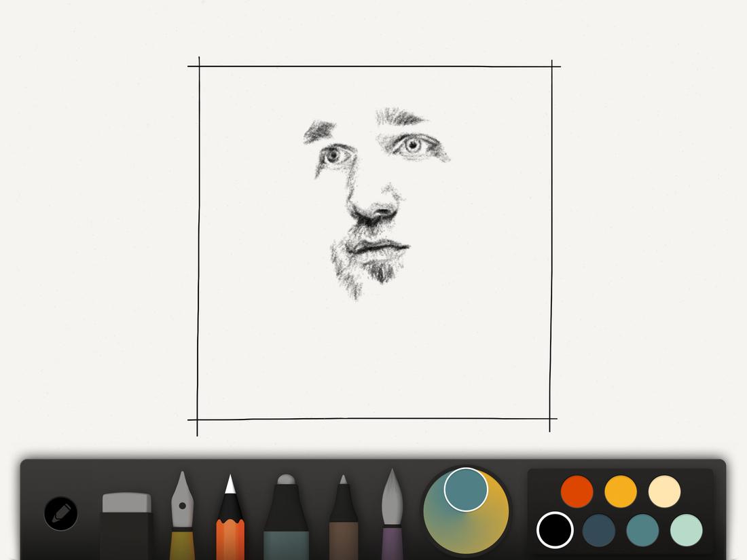Screen dimensions: 747x560
Task: Tap the mixed teal color preview circle
Action: point(465,490)
